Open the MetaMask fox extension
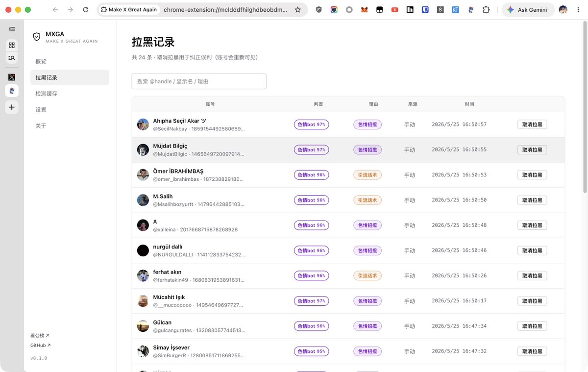The height and width of the screenshot is (372, 588). (364, 10)
